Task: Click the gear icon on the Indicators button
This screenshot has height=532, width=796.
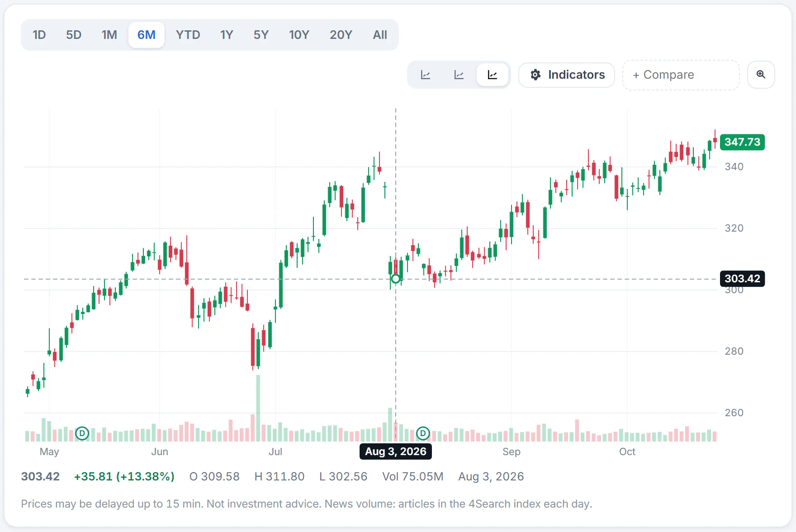Action: (535, 75)
